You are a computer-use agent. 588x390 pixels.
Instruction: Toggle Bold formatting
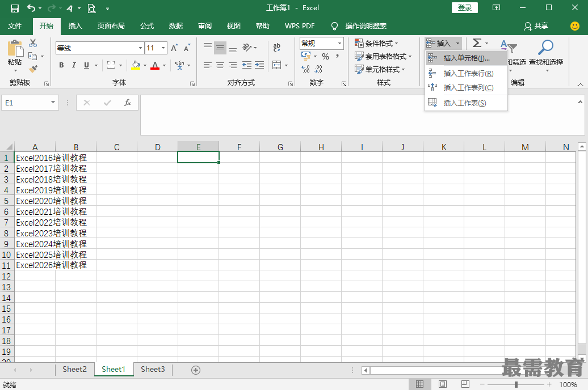tap(61, 65)
